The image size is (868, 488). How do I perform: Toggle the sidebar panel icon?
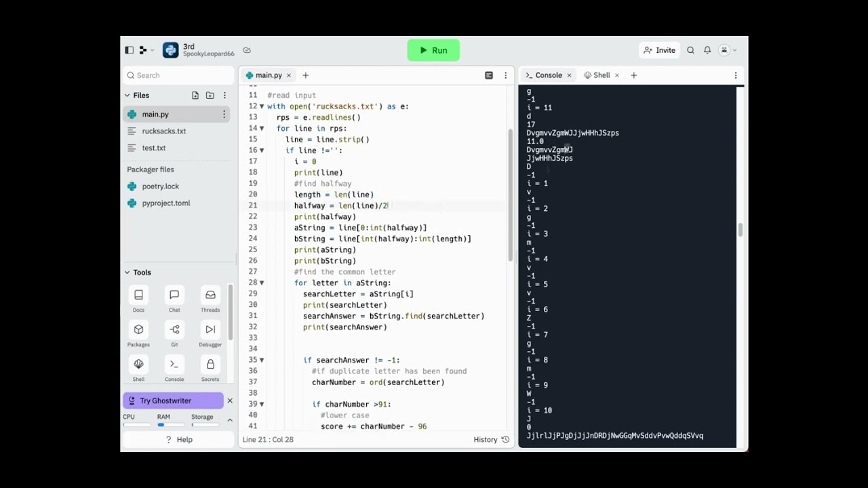pos(129,50)
